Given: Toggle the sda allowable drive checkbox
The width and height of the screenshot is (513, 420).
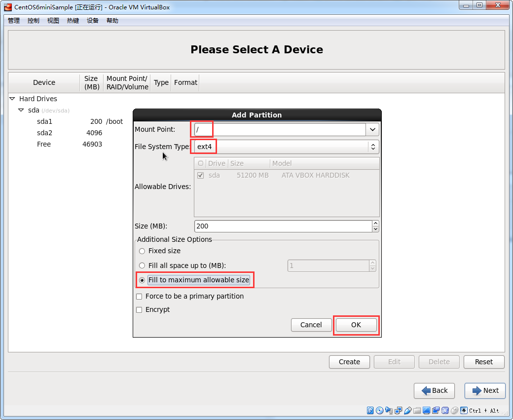Looking at the screenshot, I should pyautogui.click(x=201, y=176).
